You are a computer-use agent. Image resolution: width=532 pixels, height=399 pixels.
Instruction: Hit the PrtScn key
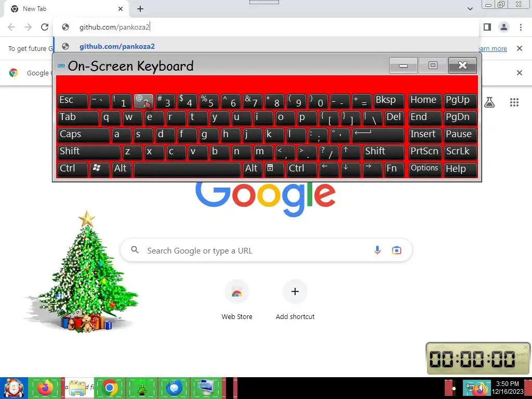pyautogui.click(x=425, y=152)
